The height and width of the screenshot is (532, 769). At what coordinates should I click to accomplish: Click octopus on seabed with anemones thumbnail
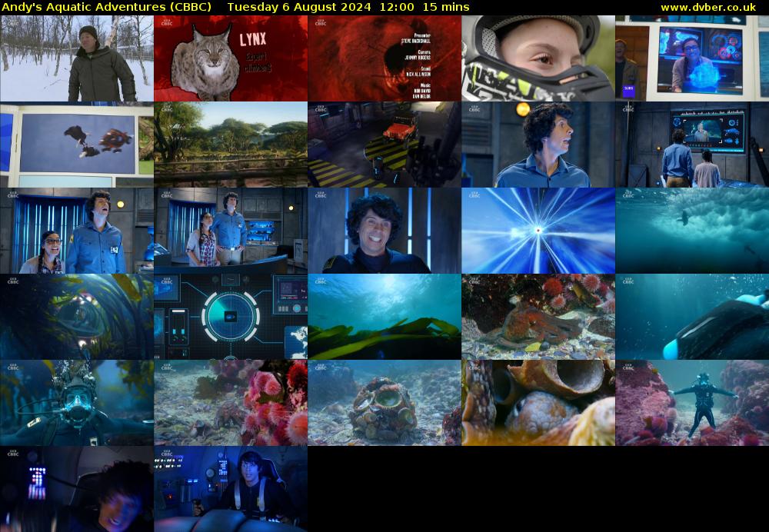pos(538,317)
